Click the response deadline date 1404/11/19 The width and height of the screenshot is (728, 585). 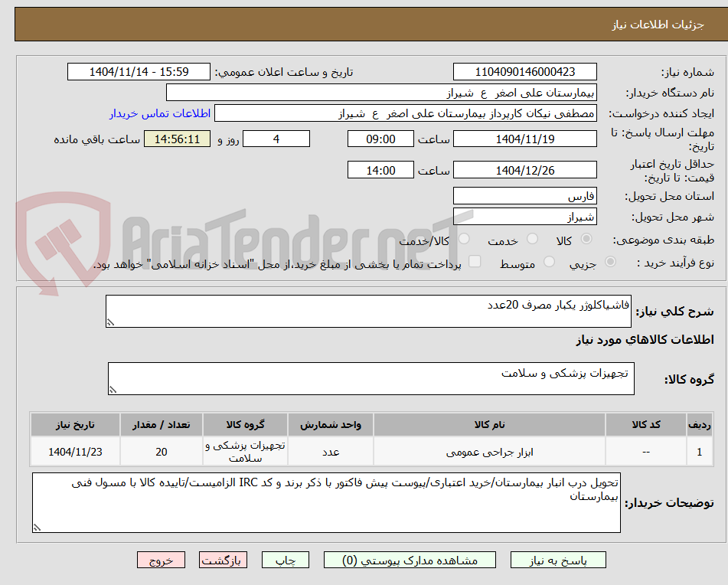[524, 139]
